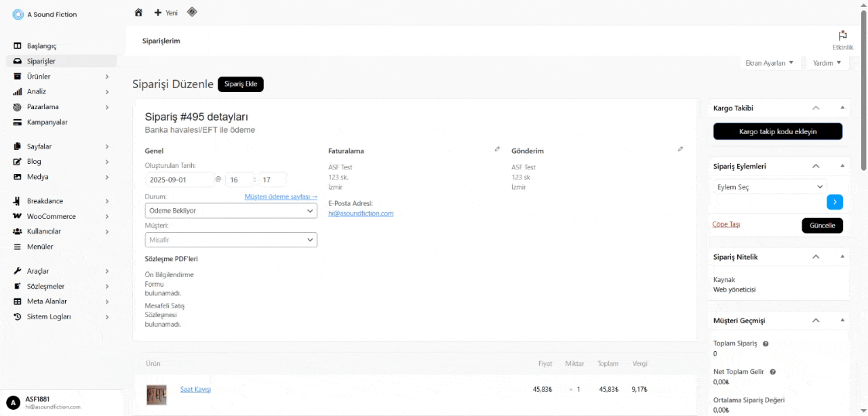Click the Saat Kayışı product thumbnail

pyautogui.click(x=157, y=394)
